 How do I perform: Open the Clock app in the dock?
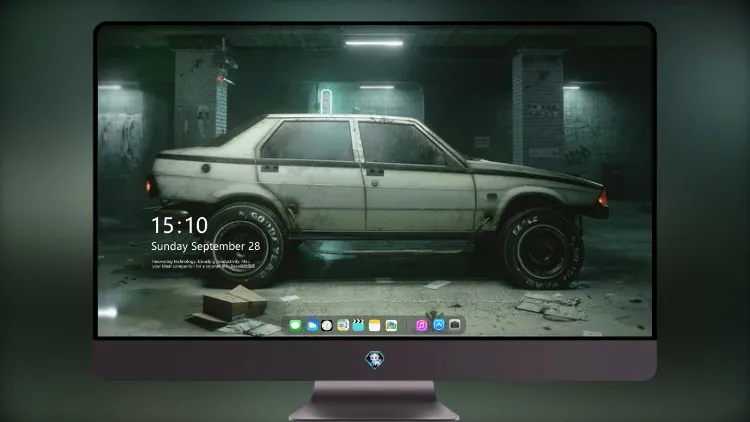tap(327, 326)
